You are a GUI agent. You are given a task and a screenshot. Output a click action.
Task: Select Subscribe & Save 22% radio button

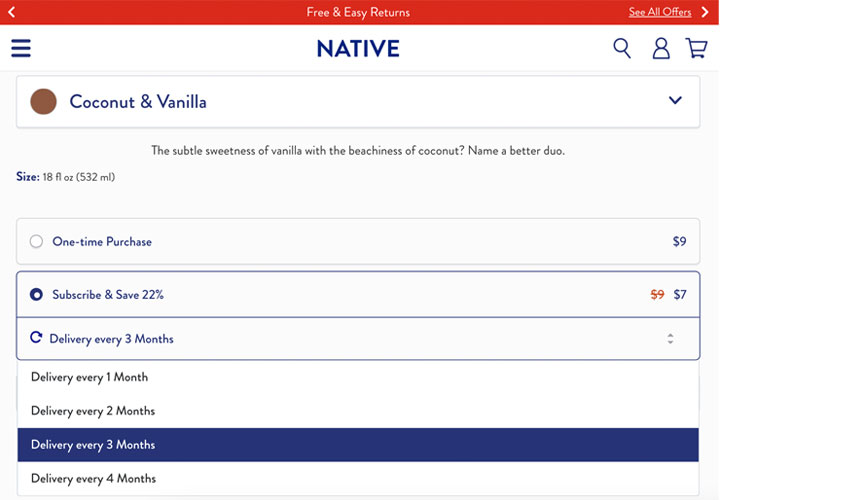tap(36, 294)
